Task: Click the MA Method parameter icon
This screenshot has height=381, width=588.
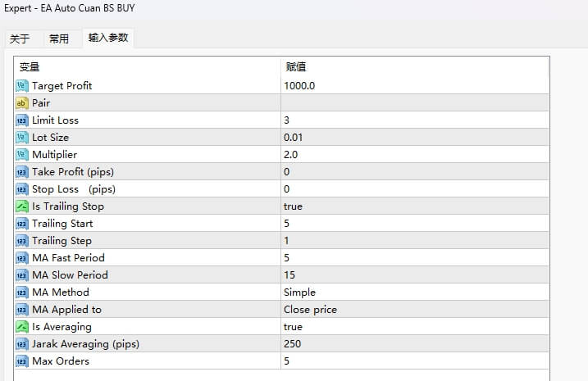Action: point(22,293)
